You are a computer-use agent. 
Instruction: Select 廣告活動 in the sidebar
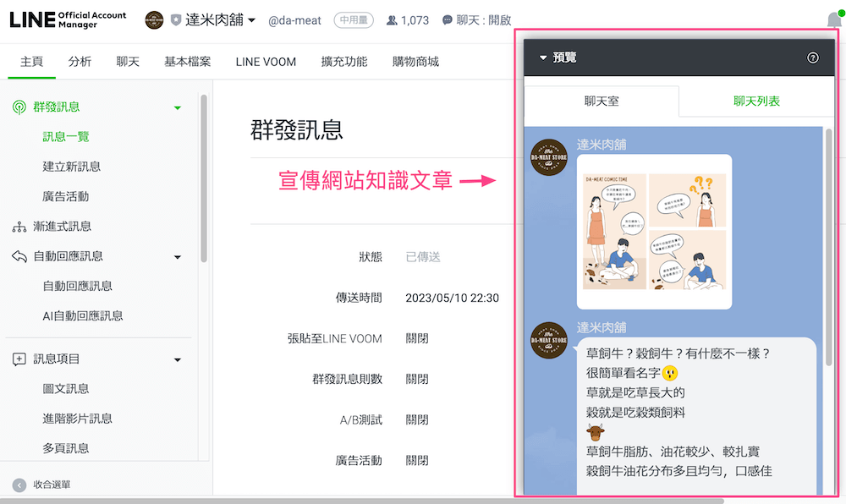click(x=65, y=196)
